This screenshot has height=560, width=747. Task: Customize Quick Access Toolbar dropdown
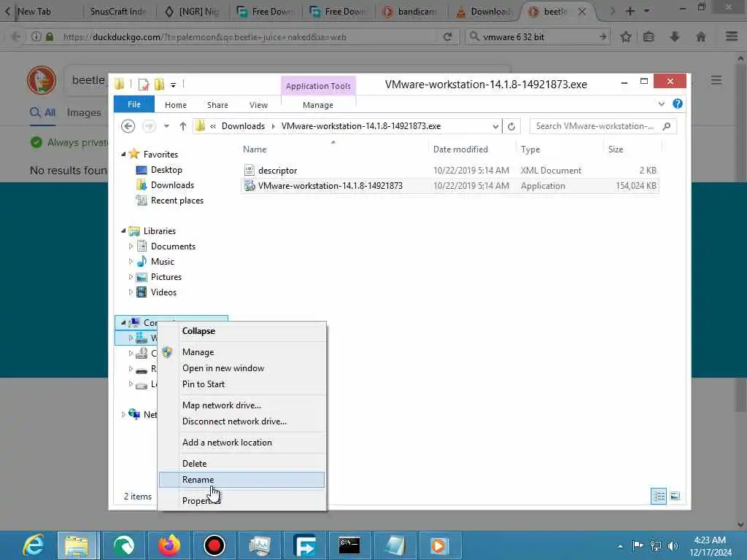[173, 85]
